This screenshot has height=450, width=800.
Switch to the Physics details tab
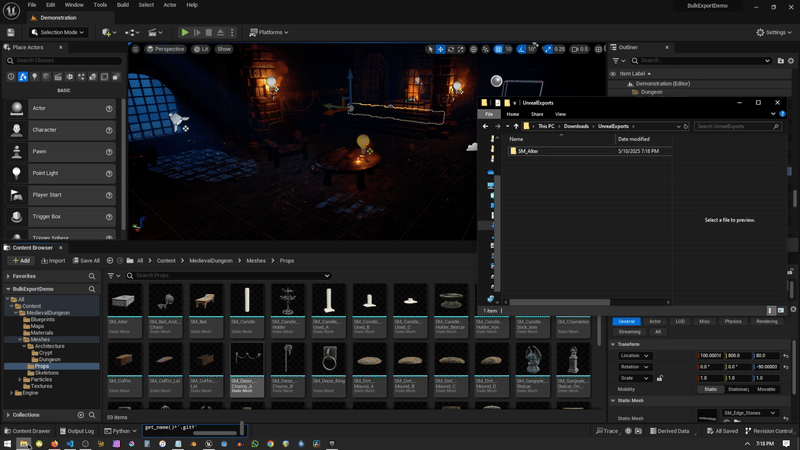coord(733,321)
